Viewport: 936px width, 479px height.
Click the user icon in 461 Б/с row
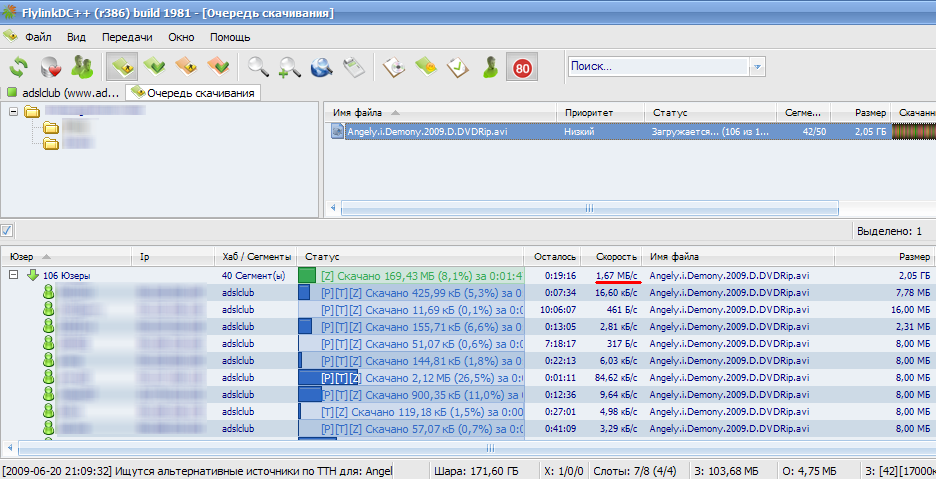coord(48,309)
